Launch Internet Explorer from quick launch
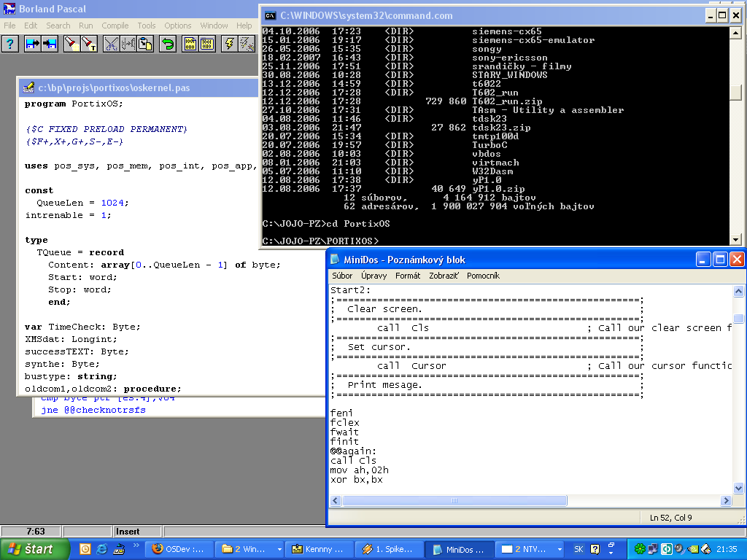Image resolution: width=747 pixels, height=560 pixels. pos(101,549)
